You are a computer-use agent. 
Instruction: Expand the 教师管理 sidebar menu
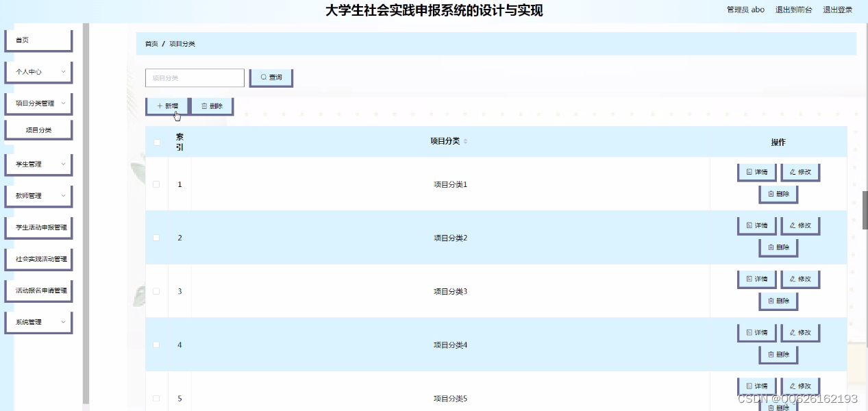pyautogui.click(x=38, y=196)
